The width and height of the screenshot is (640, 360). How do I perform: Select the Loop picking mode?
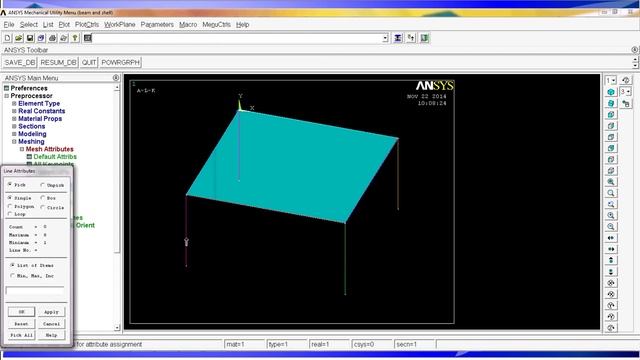[x=10, y=214]
